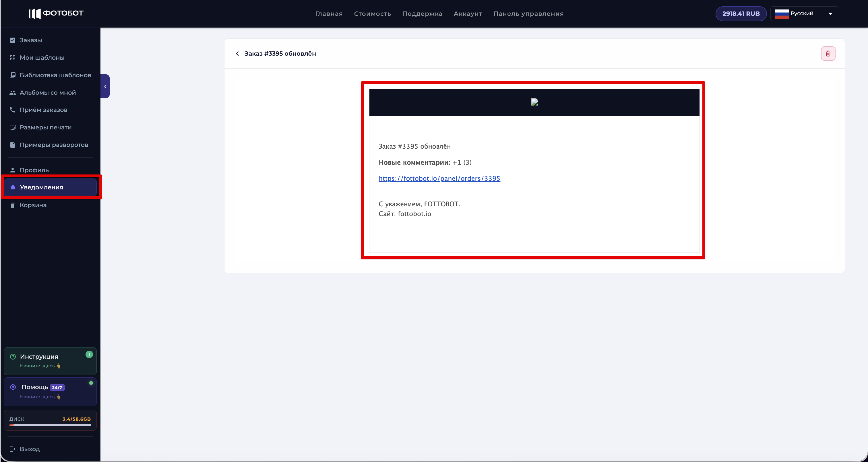Click the Уведомления bell icon
This screenshot has width=868, height=462.
tap(13, 187)
